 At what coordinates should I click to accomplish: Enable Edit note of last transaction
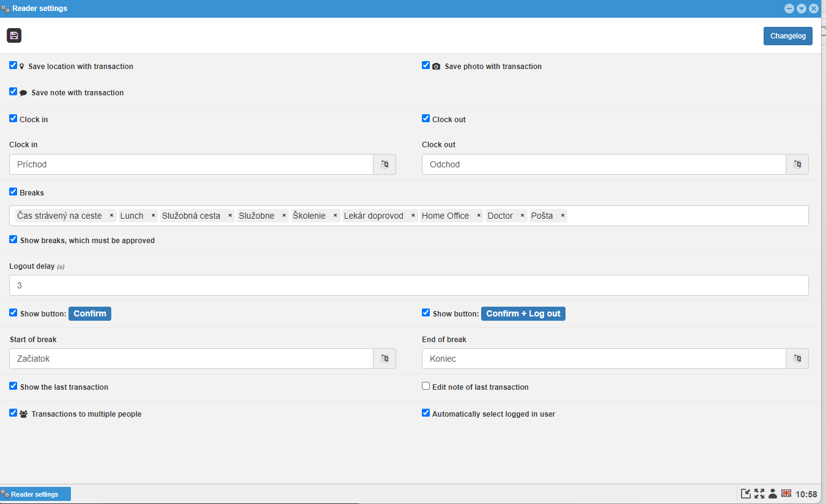click(x=426, y=385)
